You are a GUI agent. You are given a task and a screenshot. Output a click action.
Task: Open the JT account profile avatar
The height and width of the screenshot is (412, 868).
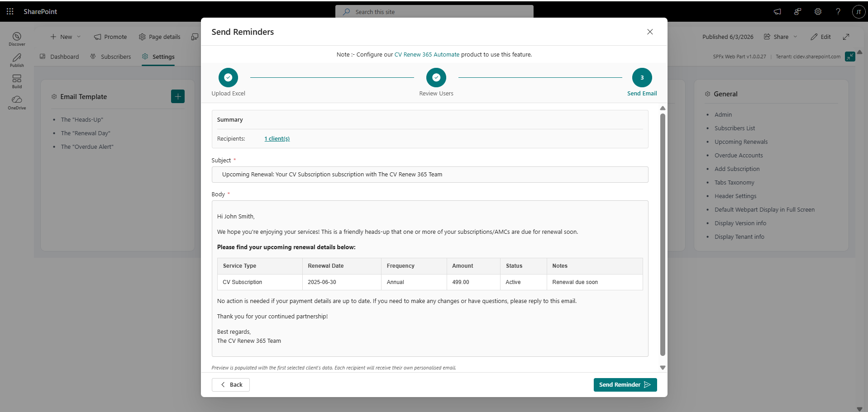coord(858,12)
